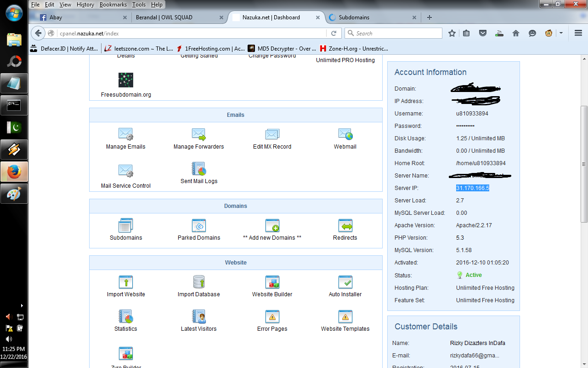Open Import Database

199,287
